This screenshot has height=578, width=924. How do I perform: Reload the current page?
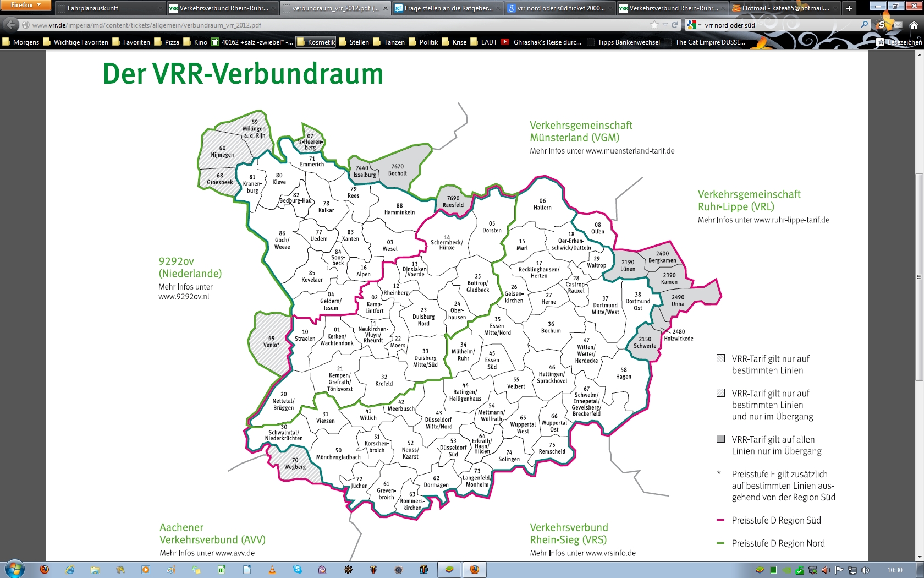pyautogui.click(x=674, y=25)
